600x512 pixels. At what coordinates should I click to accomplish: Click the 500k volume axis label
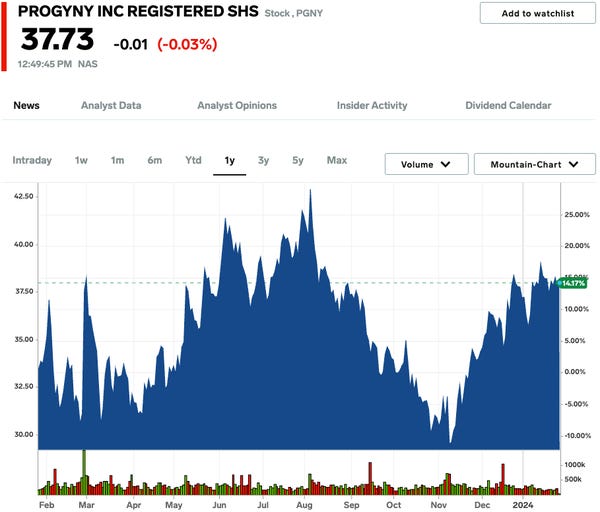click(573, 479)
